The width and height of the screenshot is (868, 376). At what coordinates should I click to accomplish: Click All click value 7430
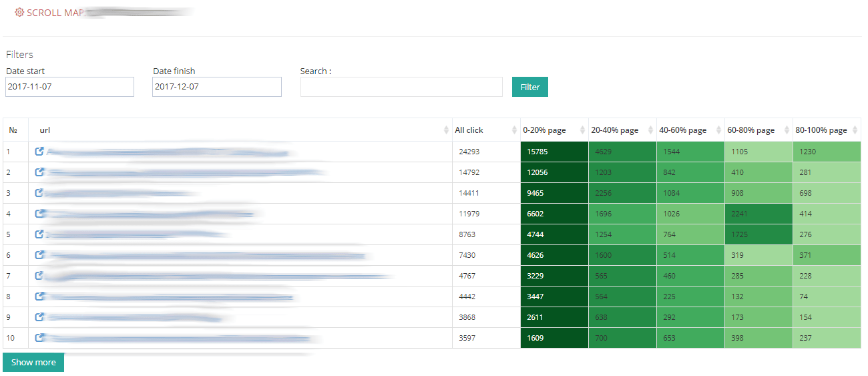467,255
